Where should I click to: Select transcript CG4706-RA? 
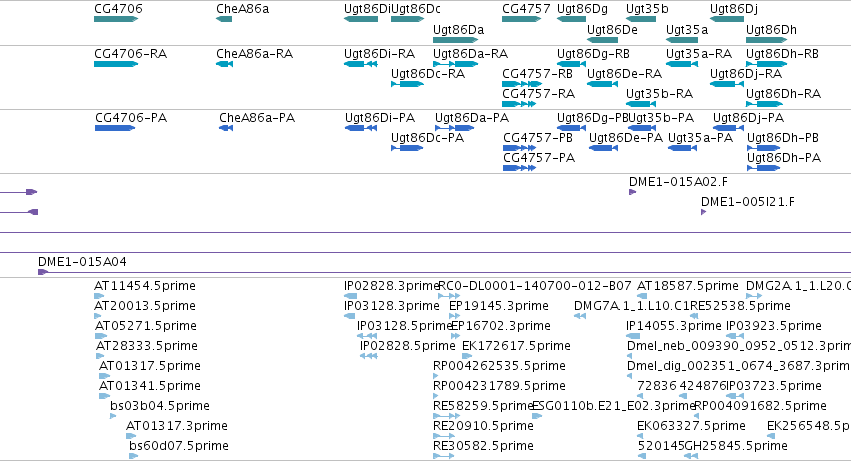116,64
